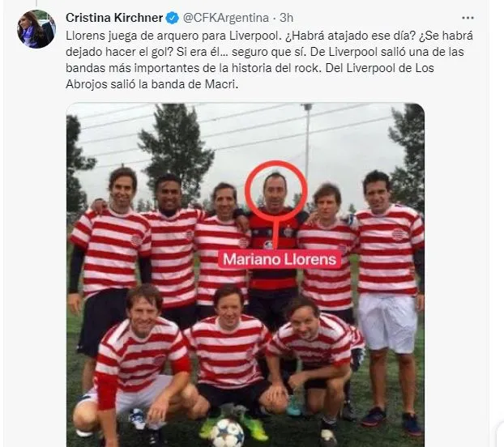Click the center kneeling player above the ball
The image size is (504, 447).
click(229, 347)
